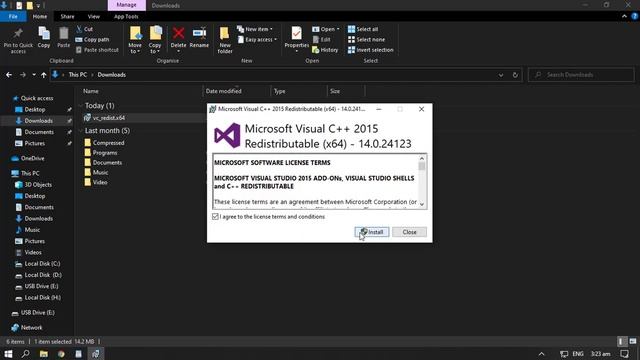
Task: Collapse the Today (1) group
Action: [x=80, y=106]
